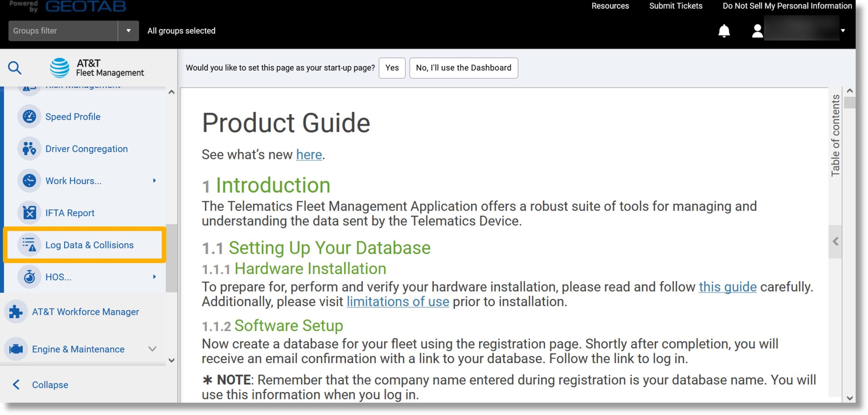Open Driver Congregation menu item

tap(86, 149)
